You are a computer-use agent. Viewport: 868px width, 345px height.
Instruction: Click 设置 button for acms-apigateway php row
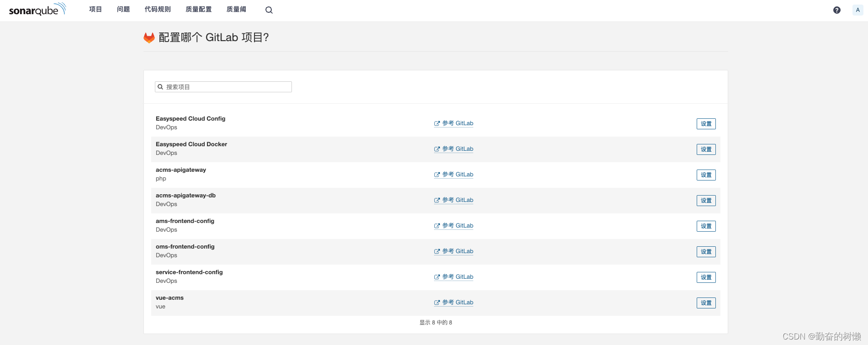click(706, 175)
